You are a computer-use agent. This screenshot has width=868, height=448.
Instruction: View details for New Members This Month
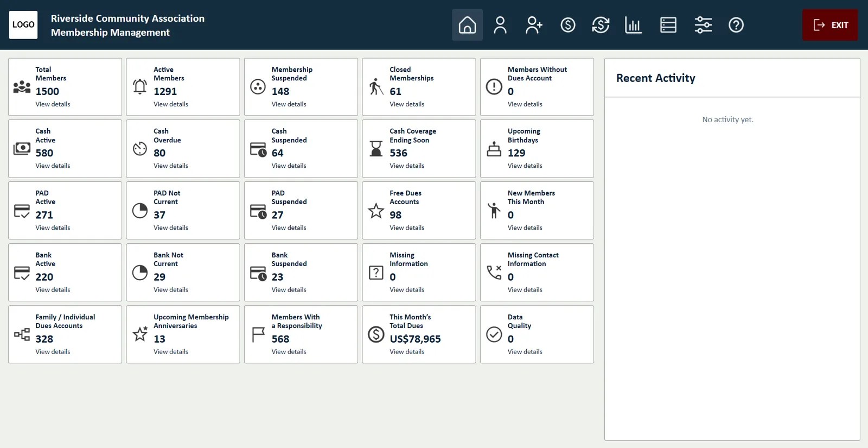pyautogui.click(x=525, y=228)
